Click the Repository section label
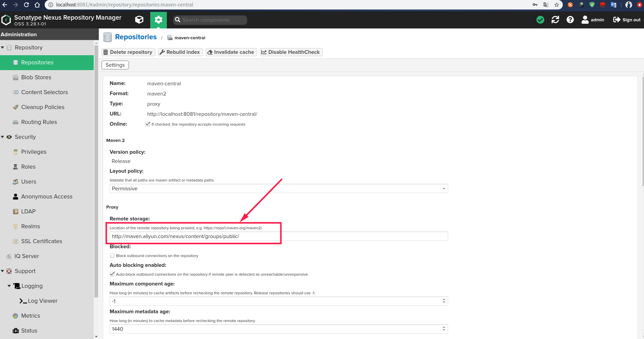This screenshot has width=644, height=339. (x=28, y=47)
